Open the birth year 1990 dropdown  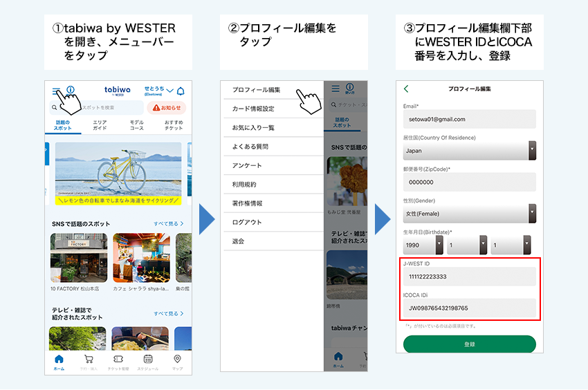click(423, 245)
